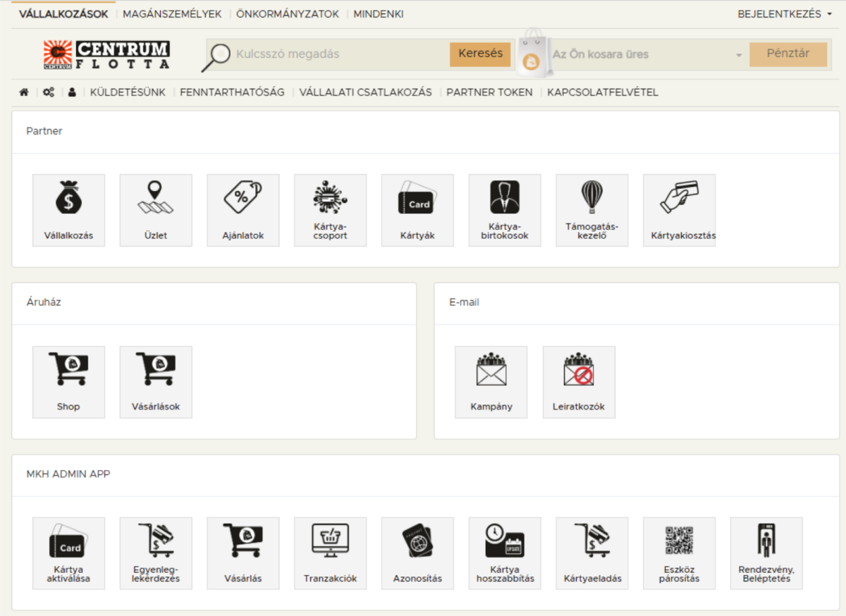Open Eszköz párosítás QR code icon
This screenshot has height=616, width=846.
pyautogui.click(x=679, y=541)
